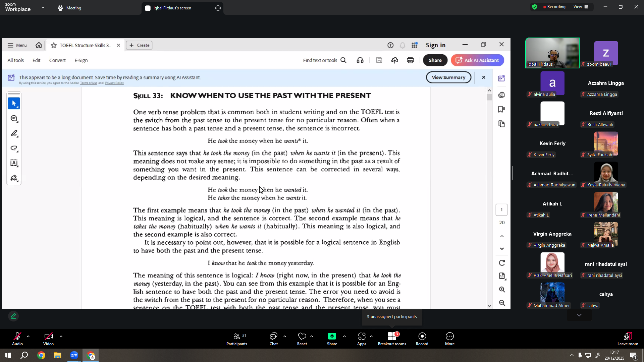The height and width of the screenshot is (362, 644).
Task: Open File Explorer in taskbar
Action: point(58,355)
